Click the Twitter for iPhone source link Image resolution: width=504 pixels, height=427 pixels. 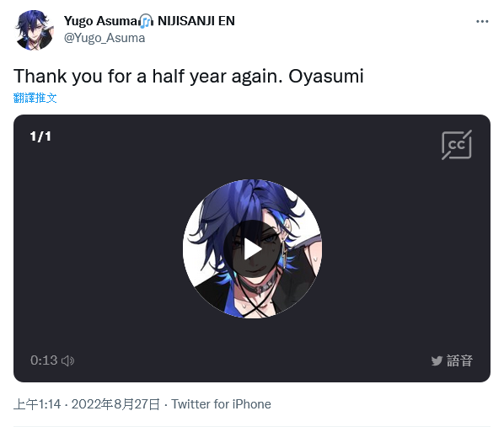coord(221,404)
